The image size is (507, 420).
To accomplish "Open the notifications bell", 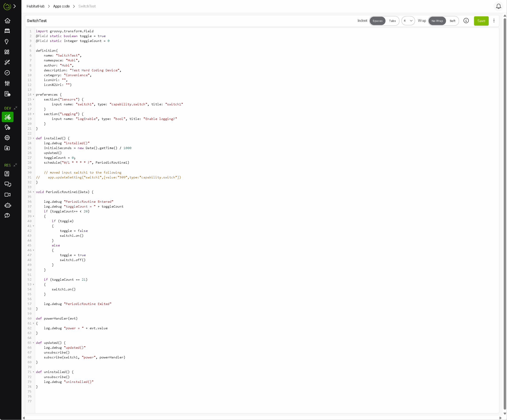I will coord(498,6).
